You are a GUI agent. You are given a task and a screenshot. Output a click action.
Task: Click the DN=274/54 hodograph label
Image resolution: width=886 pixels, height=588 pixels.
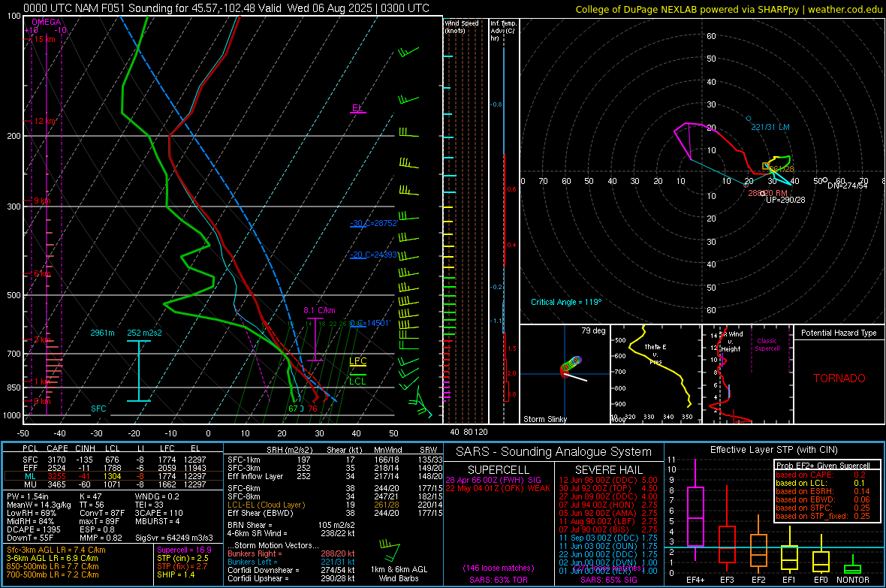click(847, 185)
